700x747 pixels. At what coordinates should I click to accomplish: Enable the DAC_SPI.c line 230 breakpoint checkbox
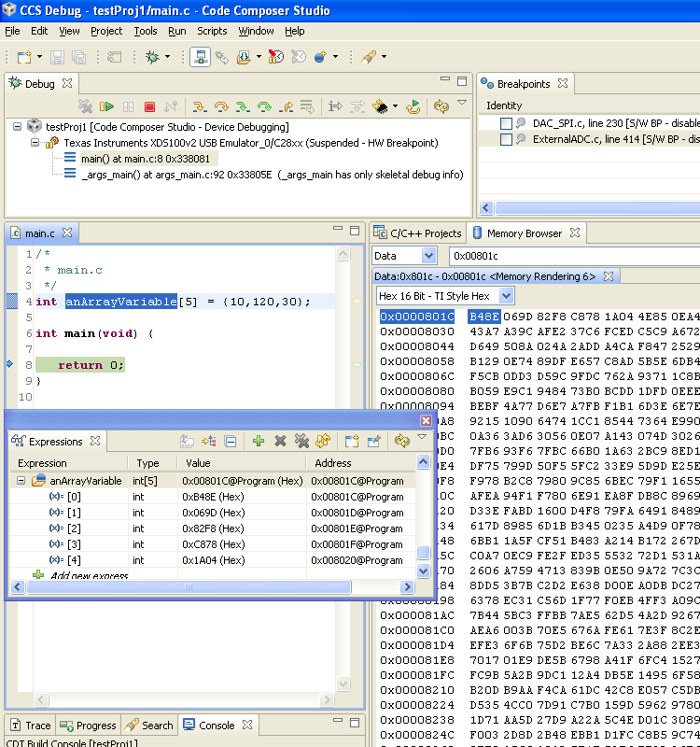coord(506,123)
